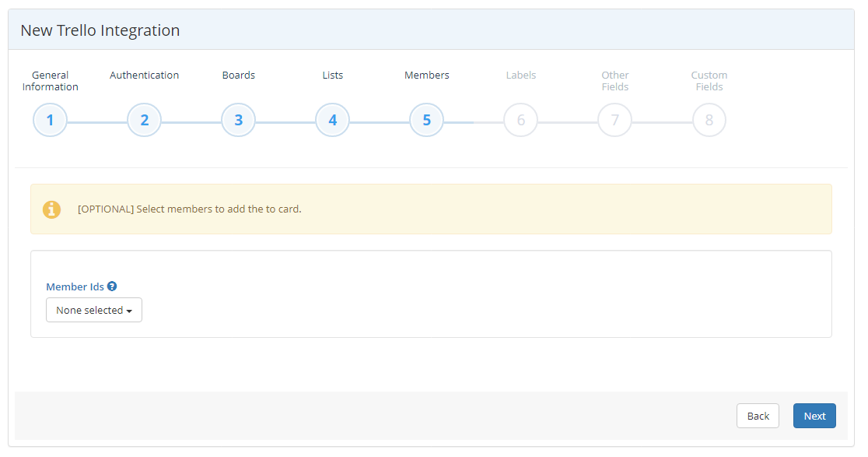Click the step 4 circle for Lists

pos(332,120)
